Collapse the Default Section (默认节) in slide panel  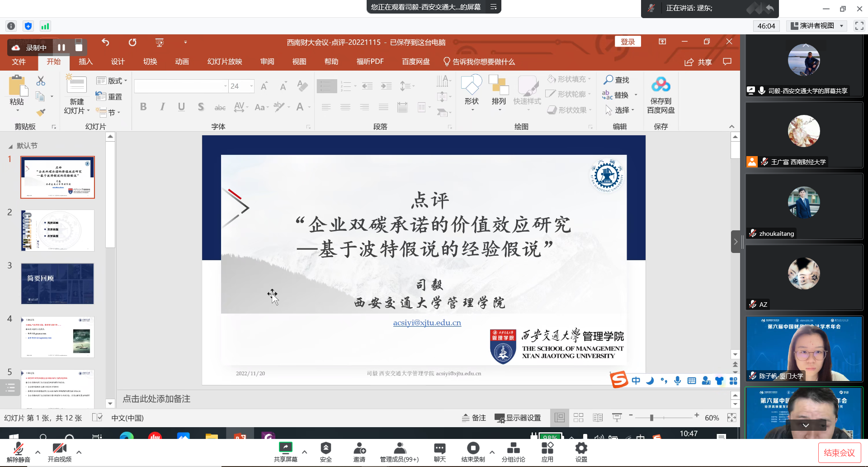(x=10, y=146)
